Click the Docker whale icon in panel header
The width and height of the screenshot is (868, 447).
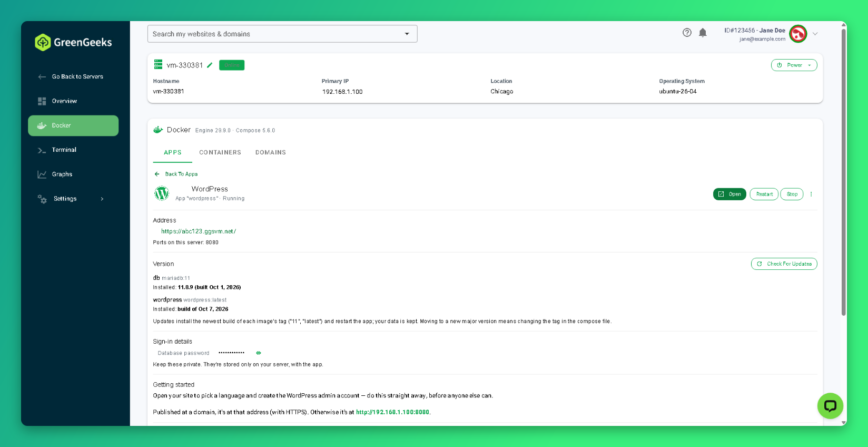pos(158,130)
